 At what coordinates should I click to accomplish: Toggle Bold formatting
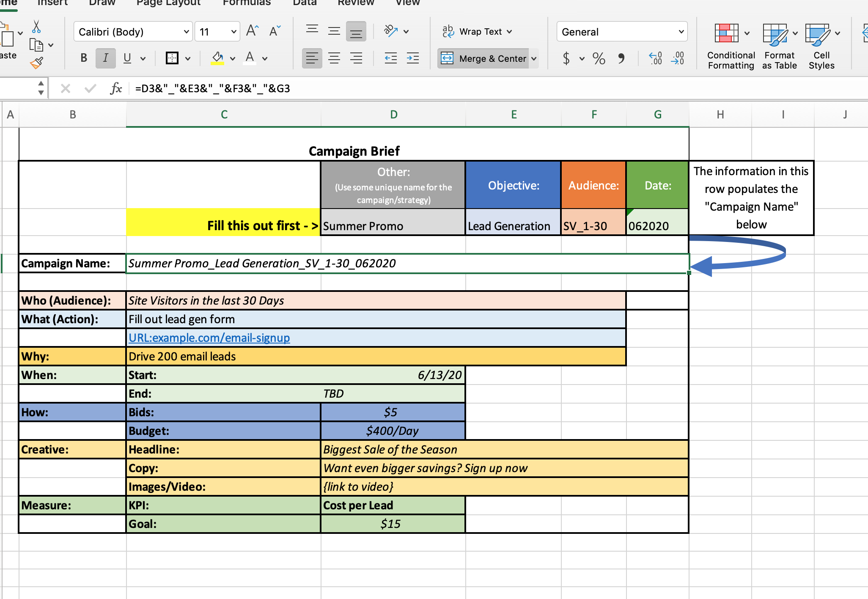coord(84,58)
